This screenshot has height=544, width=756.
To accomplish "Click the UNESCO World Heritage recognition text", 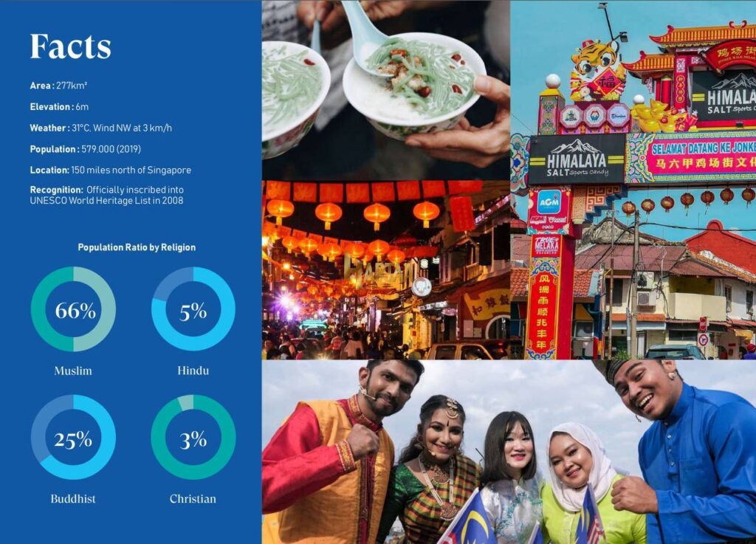I will click(106, 195).
